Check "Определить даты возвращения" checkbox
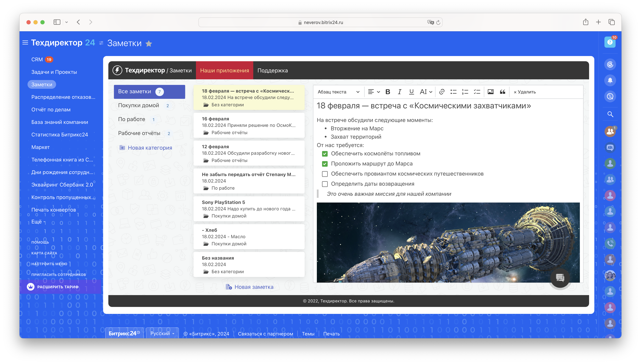 [325, 184]
